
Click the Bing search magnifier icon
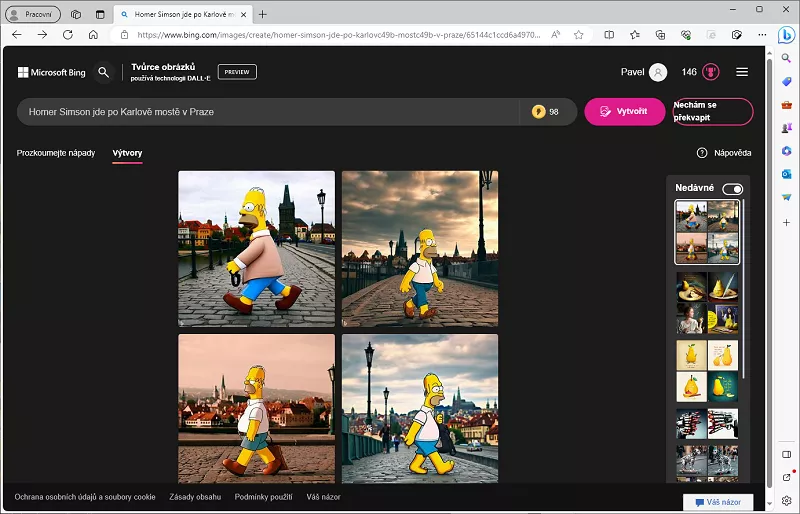coord(103,72)
